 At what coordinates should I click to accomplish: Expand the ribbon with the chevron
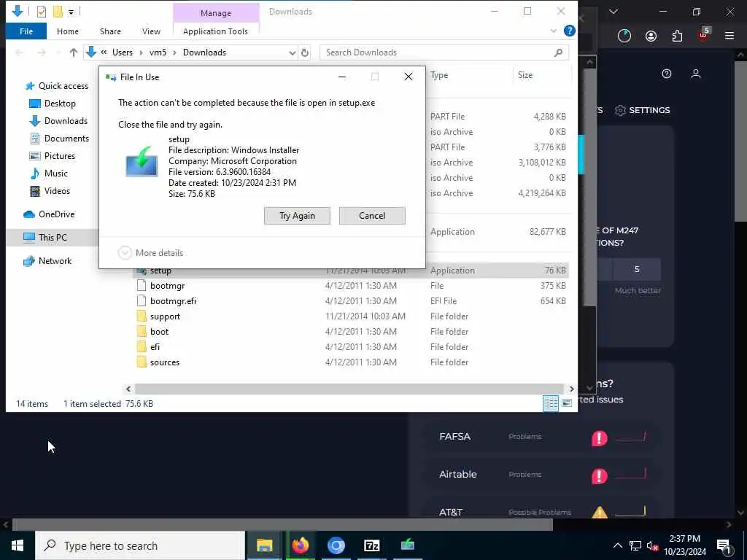554,31
